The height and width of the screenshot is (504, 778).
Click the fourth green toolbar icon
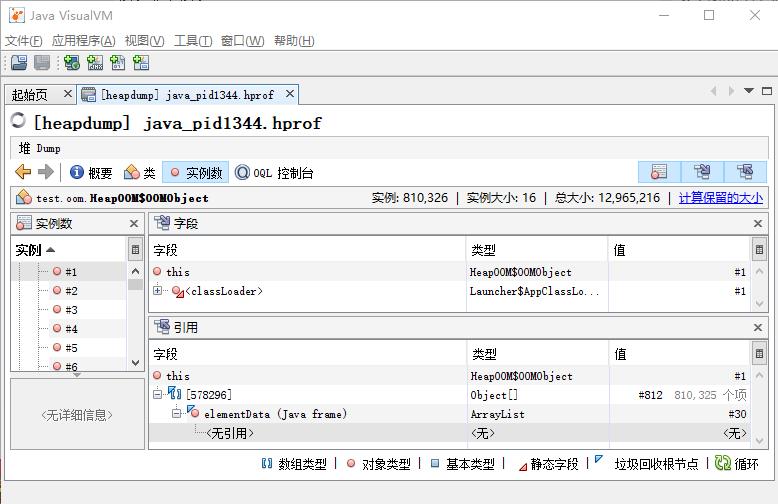(x=141, y=63)
